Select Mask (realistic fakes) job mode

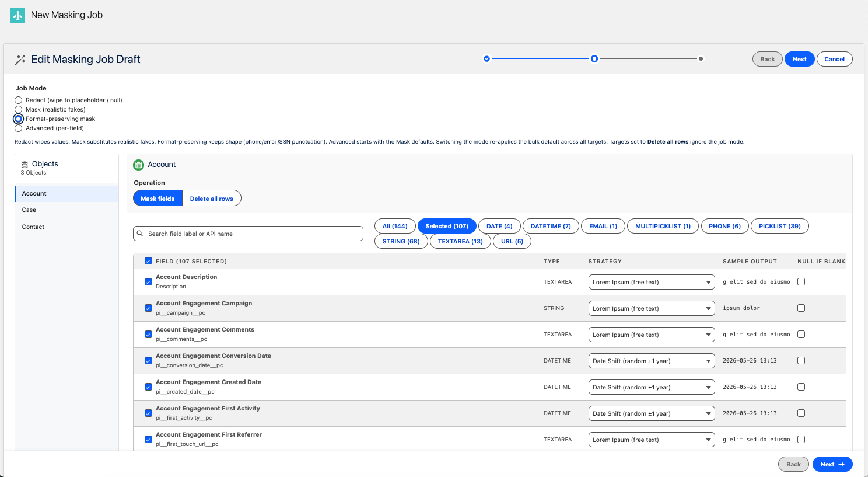(19, 110)
